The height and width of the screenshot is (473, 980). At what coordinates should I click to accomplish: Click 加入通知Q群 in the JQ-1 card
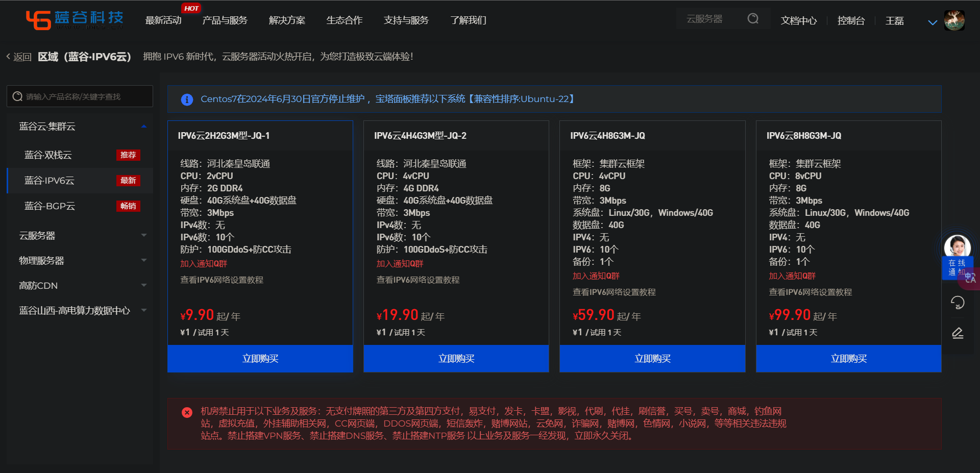tap(204, 264)
